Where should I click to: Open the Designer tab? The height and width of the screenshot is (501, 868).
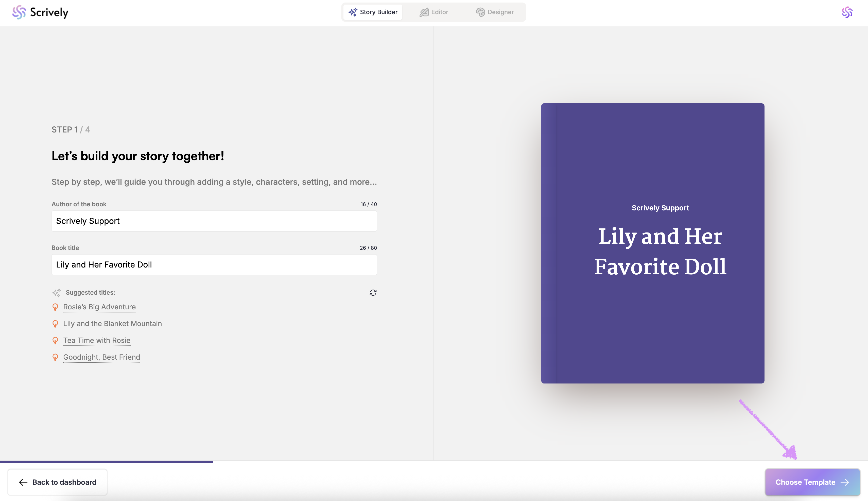tap(495, 12)
